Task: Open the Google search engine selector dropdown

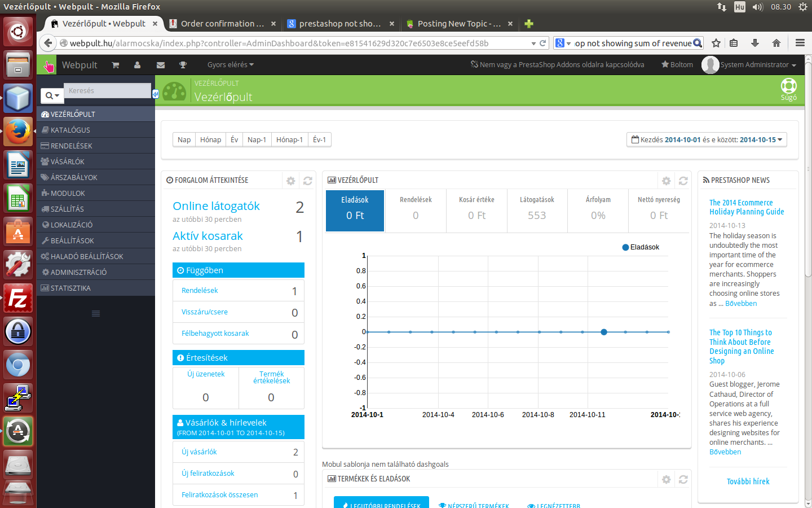Action: 563,43
